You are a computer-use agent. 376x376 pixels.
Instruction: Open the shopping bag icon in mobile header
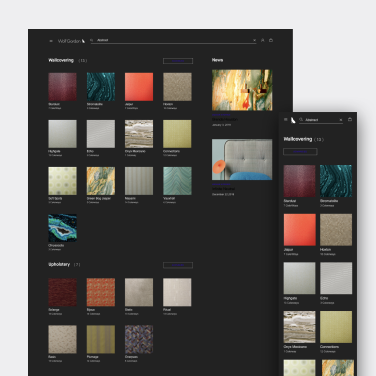pos(350,119)
